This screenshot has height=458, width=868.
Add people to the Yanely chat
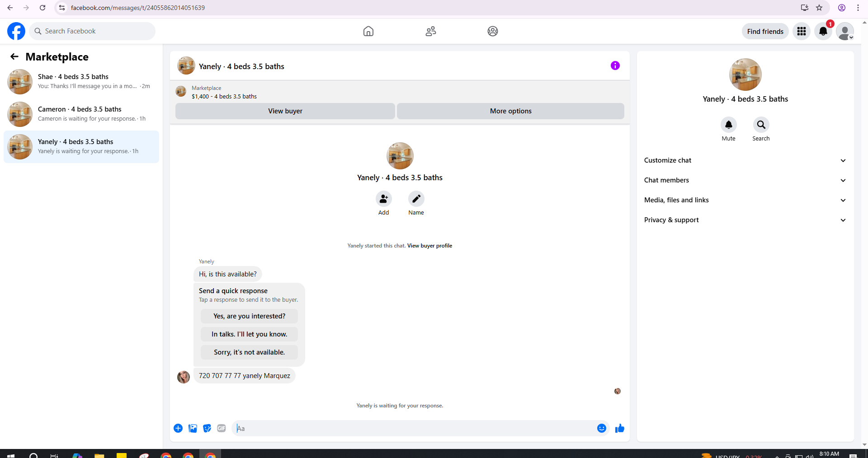(383, 199)
